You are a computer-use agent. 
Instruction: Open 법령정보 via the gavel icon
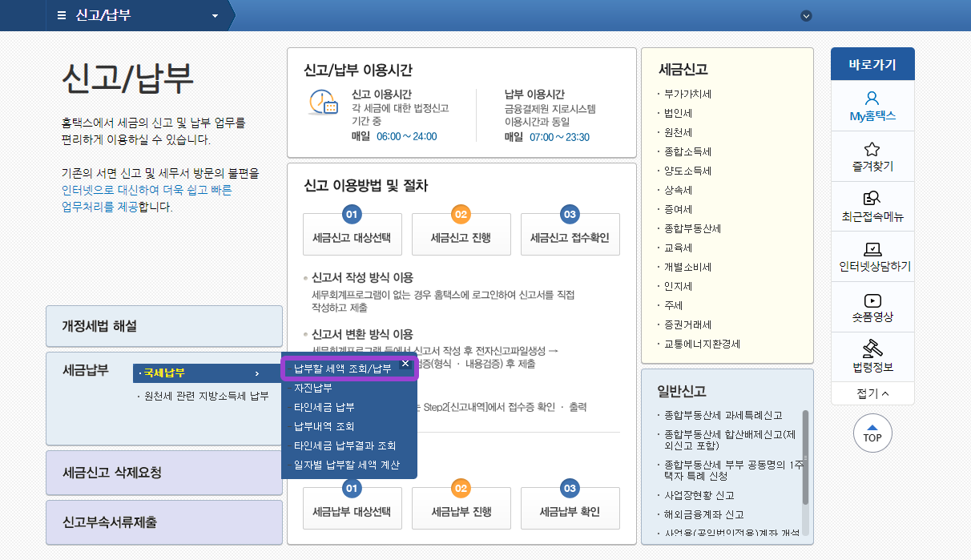pos(872,355)
